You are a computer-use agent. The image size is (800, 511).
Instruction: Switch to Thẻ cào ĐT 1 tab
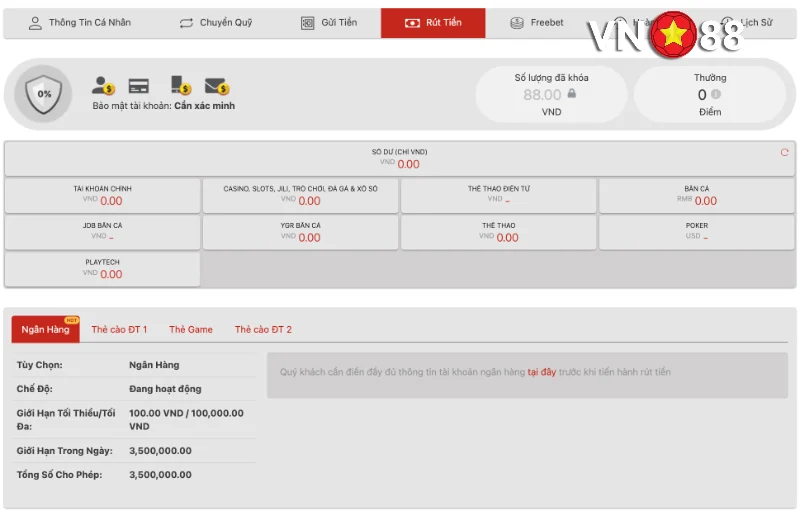pos(119,329)
